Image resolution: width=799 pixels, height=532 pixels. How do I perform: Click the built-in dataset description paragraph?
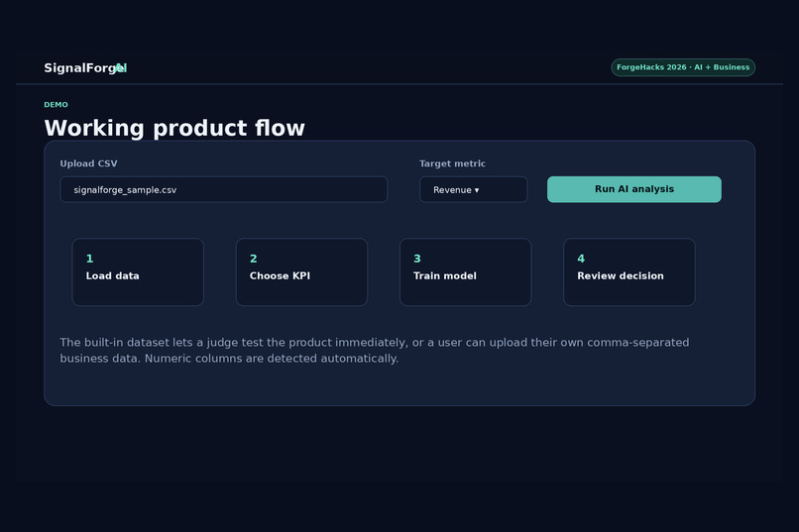(x=375, y=351)
